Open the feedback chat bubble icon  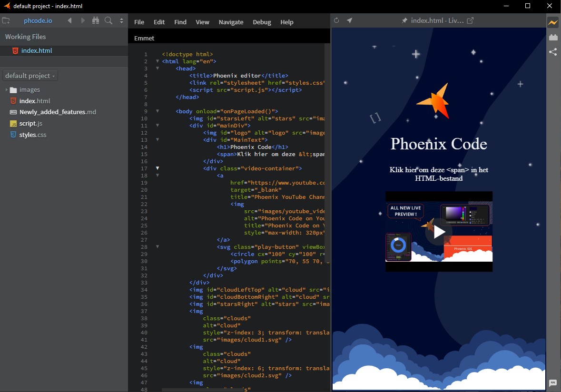[553, 383]
